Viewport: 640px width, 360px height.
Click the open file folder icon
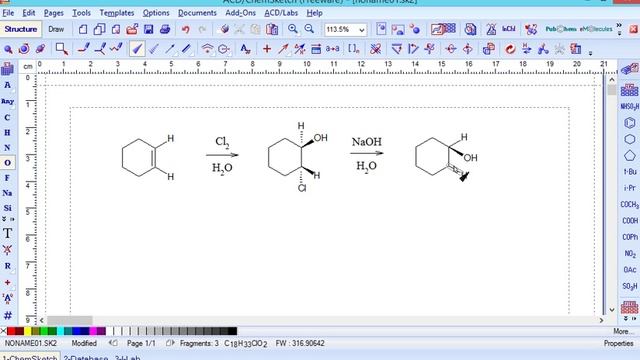click(x=132, y=29)
